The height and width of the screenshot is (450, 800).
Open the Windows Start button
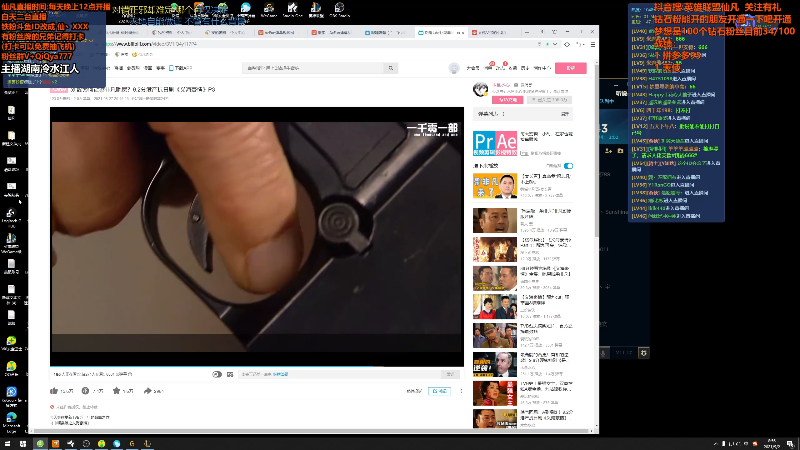pyautogui.click(x=7, y=444)
